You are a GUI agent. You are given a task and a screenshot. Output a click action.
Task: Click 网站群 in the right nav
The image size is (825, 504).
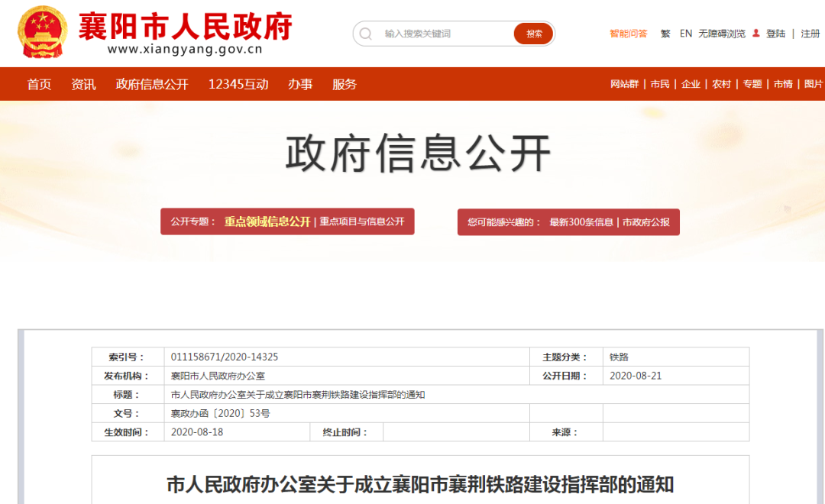[624, 84]
